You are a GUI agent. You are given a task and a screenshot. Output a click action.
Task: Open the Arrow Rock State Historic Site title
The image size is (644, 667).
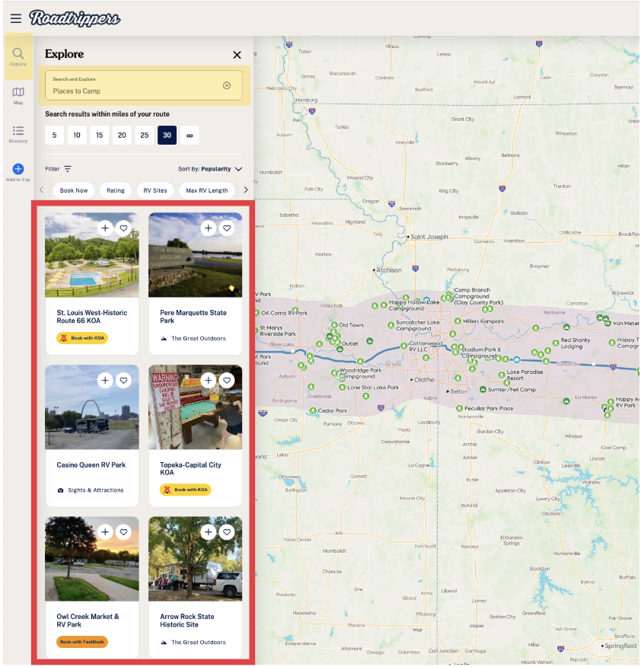(x=187, y=621)
